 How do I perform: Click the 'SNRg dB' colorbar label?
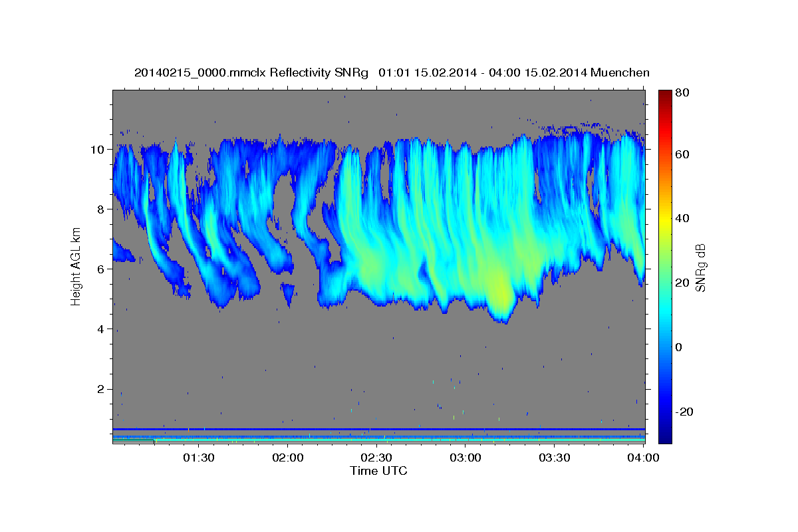point(700,267)
